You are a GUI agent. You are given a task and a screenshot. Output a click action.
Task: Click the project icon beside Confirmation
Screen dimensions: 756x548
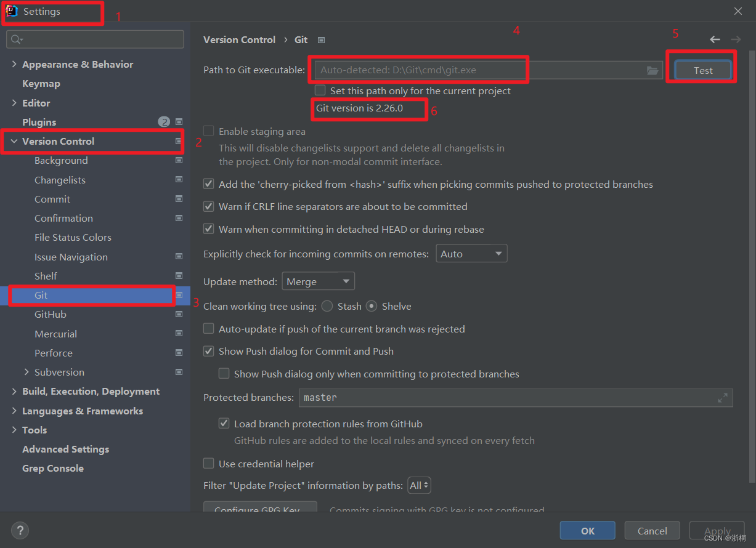tap(179, 218)
